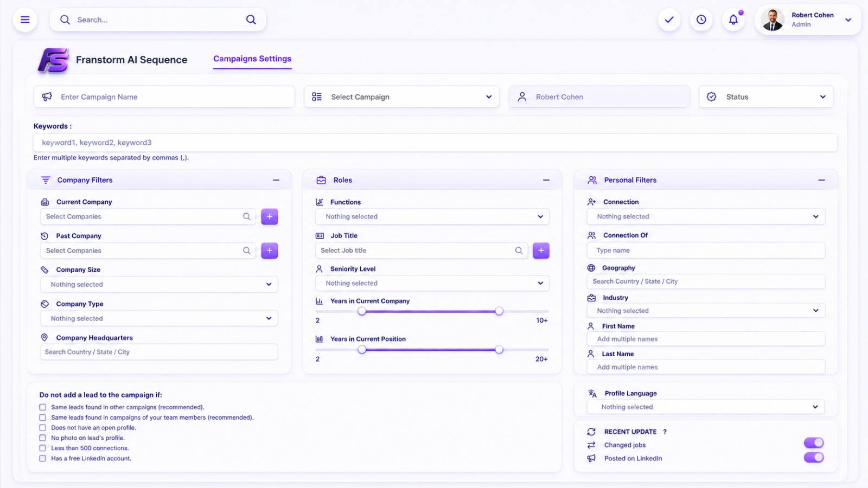868x488 pixels.
Task: Add the Current Company with the plus button
Action: pos(270,216)
